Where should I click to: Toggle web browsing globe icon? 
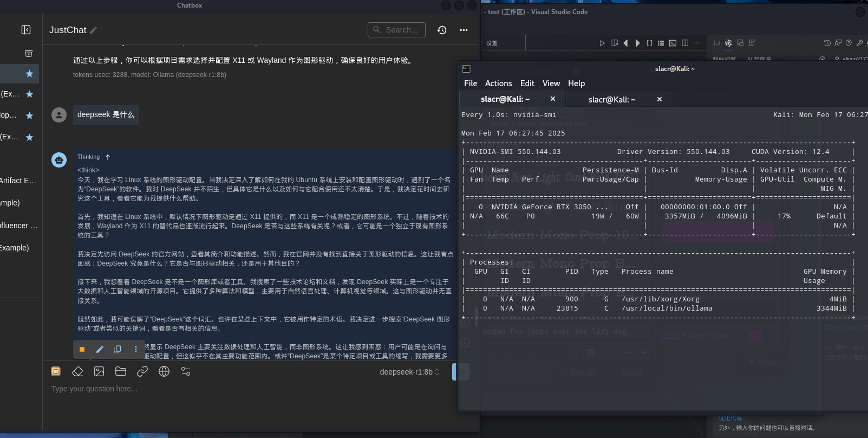click(x=164, y=371)
